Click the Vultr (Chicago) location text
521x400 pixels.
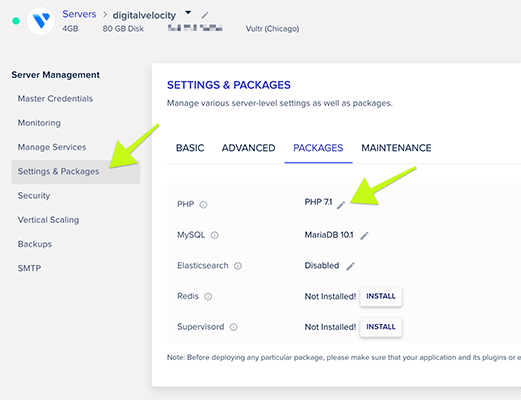click(x=272, y=29)
